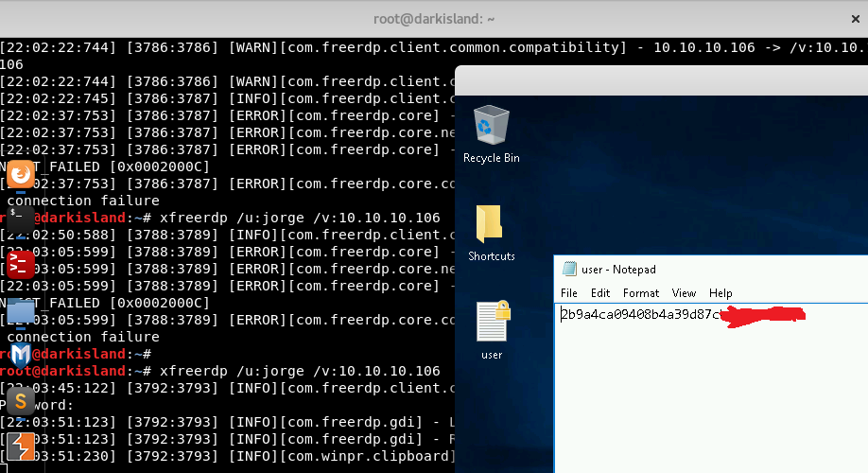Launch Metasploit from the dock
This screenshot has height=473, width=868.
(x=21, y=356)
